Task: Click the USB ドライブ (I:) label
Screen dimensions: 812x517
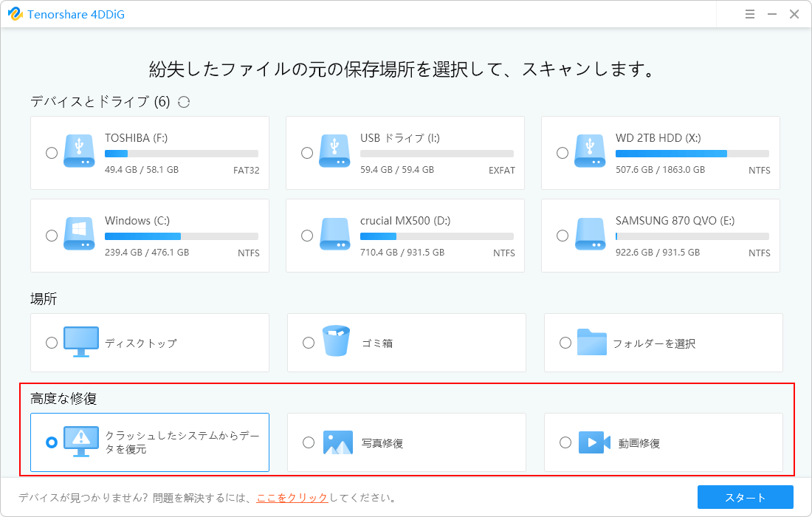Action: click(x=400, y=138)
